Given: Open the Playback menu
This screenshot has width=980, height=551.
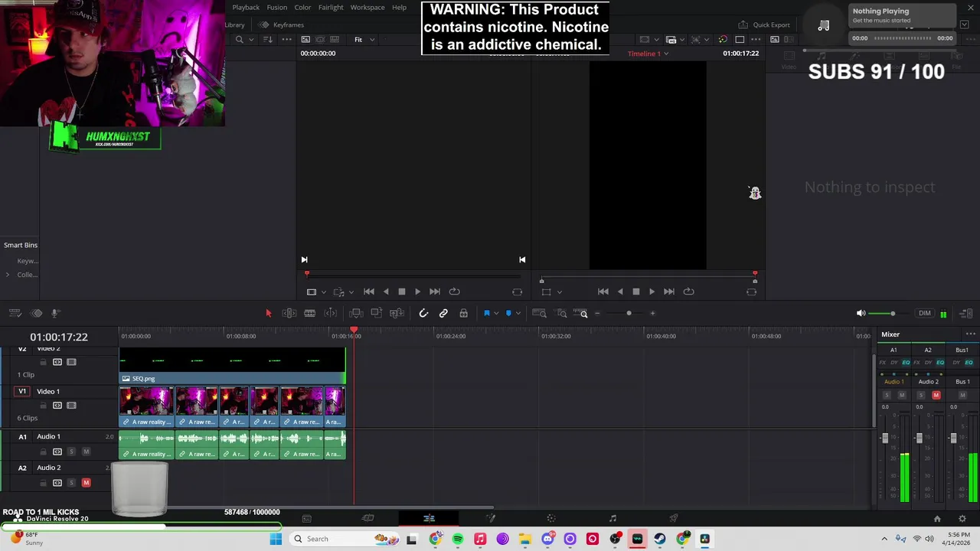Looking at the screenshot, I should [x=246, y=8].
